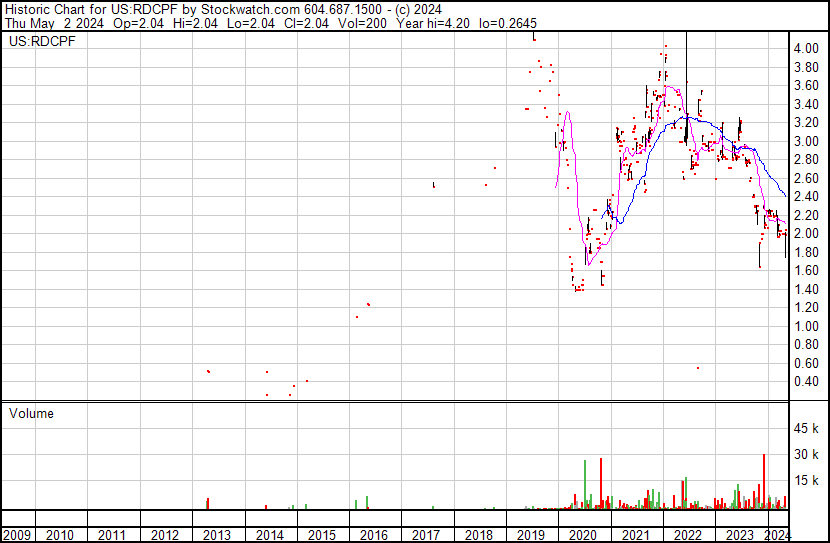This screenshot has height=543, width=830.
Task: Click the 1.40 price axis label
Action: pyautogui.click(x=806, y=289)
